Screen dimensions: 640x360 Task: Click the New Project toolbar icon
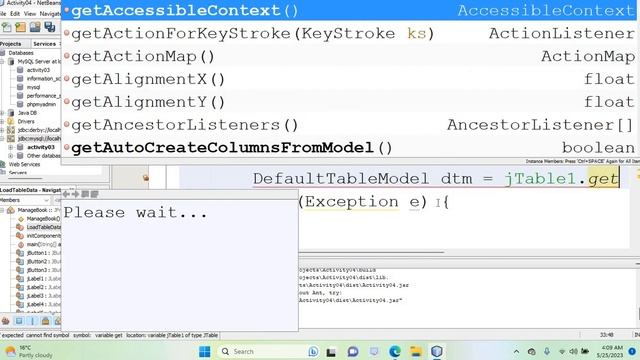coord(20,27)
